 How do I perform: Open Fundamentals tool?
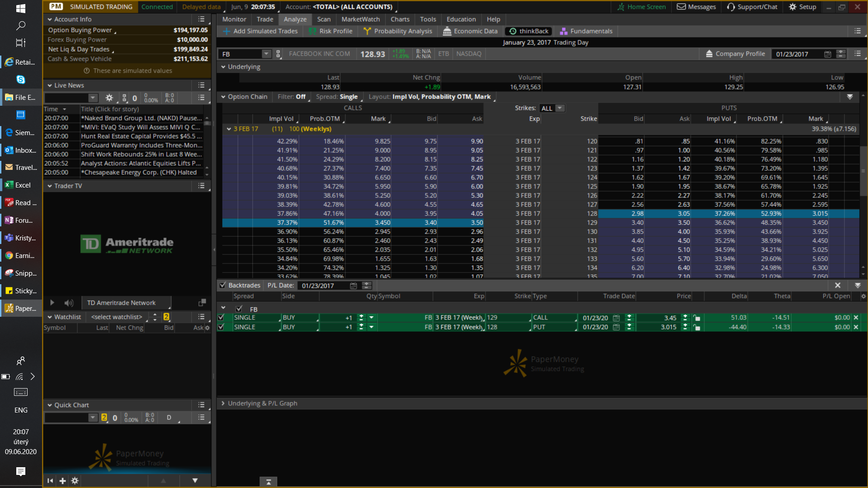[x=586, y=31]
